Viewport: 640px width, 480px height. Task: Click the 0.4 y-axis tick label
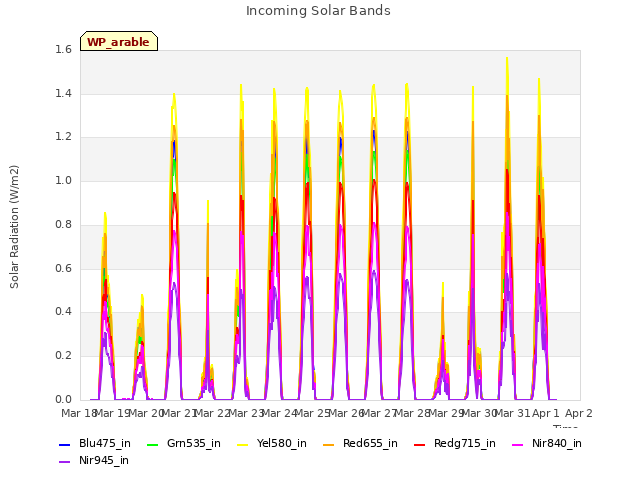point(63,312)
